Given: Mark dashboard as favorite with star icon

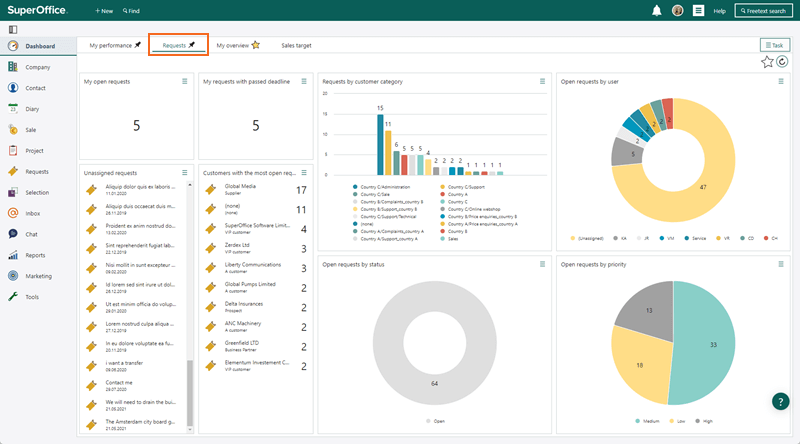Looking at the screenshot, I should pos(767,62).
